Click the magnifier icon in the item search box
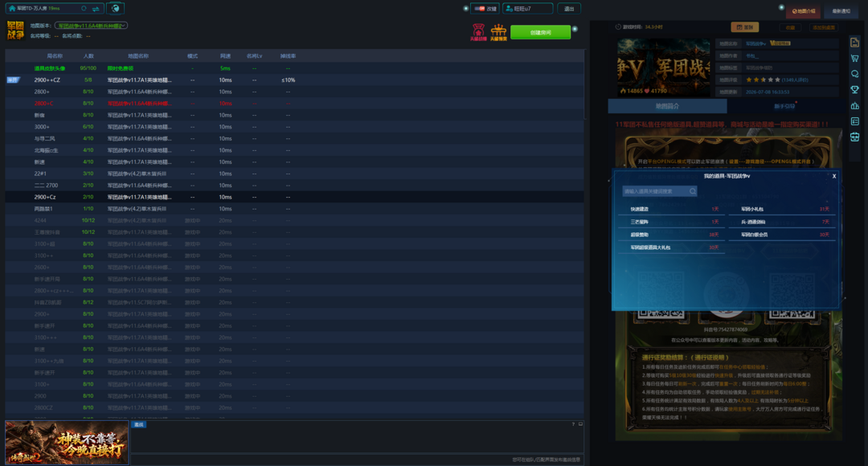 pos(693,191)
